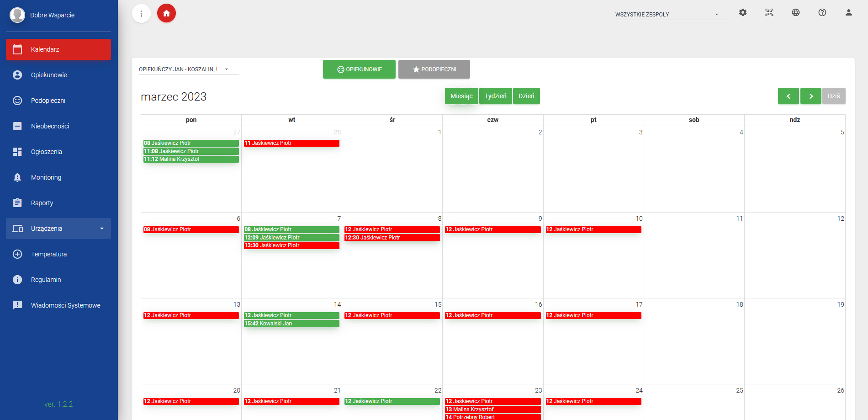Screen dimensions: 868x420
Task: Open Ogłoszenia in sidebar
Action: click(x=58, y=152)
